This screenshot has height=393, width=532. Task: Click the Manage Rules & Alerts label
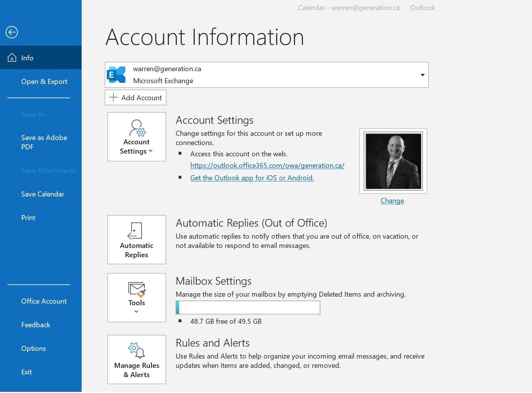pyautogui.click(x=137, y=370)
